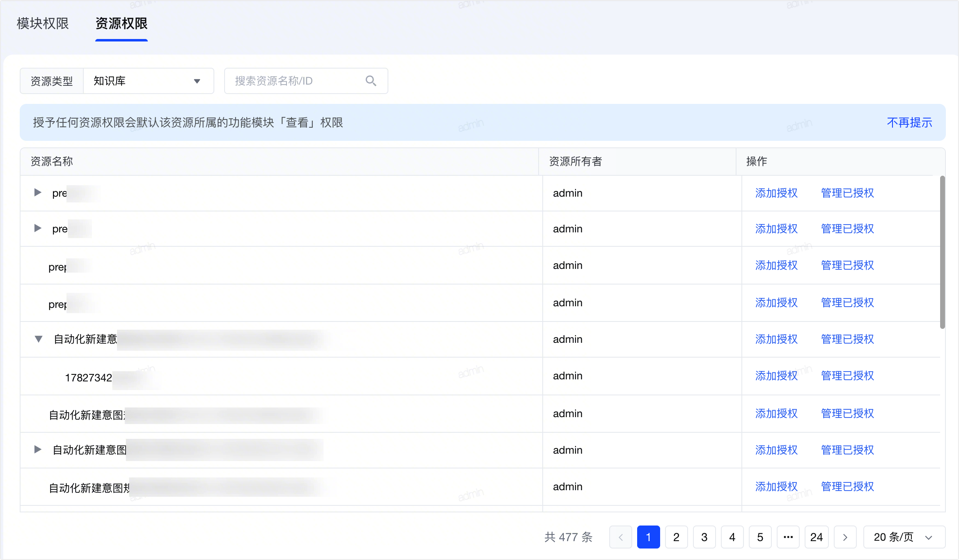The width and height of the screenshot is (959, 560).
Task: Click 添加授权 for expanded 自动化新建意 row
Action: 776,339
